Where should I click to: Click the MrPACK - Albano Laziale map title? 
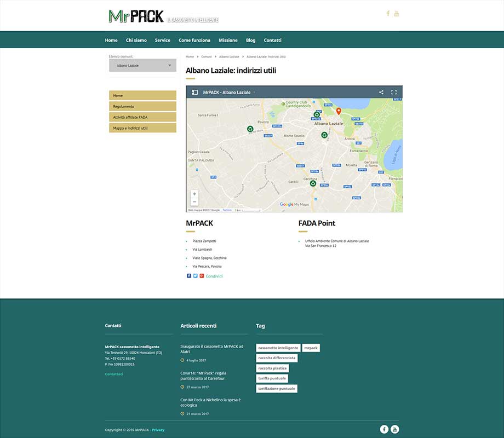pos(227,92)
